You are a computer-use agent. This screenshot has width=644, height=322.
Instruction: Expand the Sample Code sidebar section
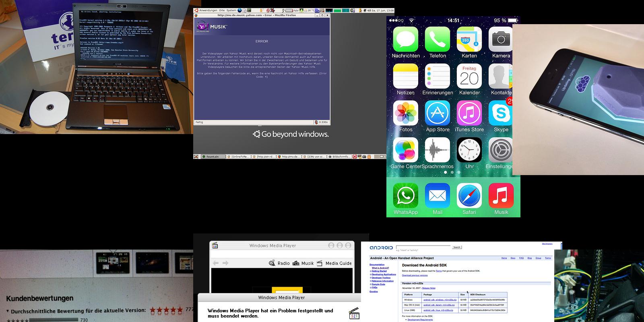tap(371, 284)
